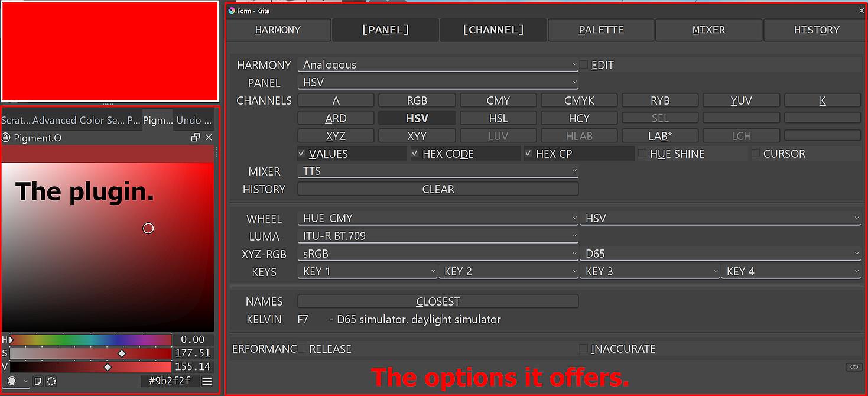Toggle the XYZ channel button
This screenshot has height=396, width=868.
[336, 136]
